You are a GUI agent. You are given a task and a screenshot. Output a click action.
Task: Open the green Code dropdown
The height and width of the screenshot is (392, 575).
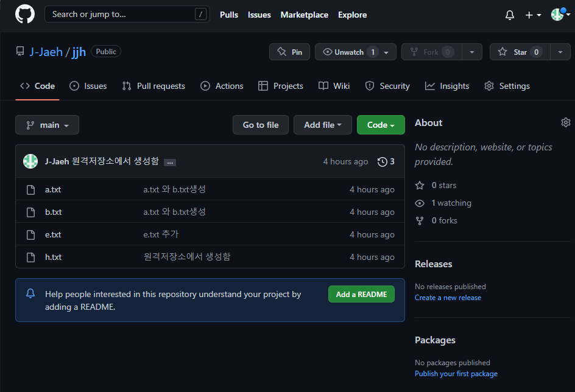pos(381,125)
